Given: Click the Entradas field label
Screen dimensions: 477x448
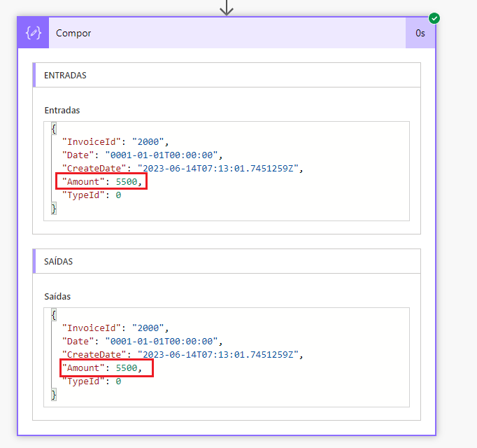Looking at the screenshot, I should [x=62, y=110].
